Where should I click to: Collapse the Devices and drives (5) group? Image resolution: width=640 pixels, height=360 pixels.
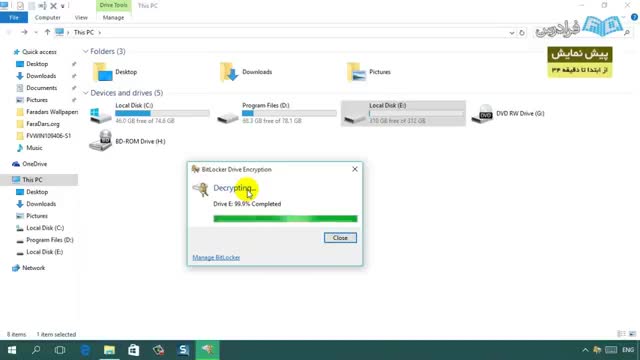[86, 93]
